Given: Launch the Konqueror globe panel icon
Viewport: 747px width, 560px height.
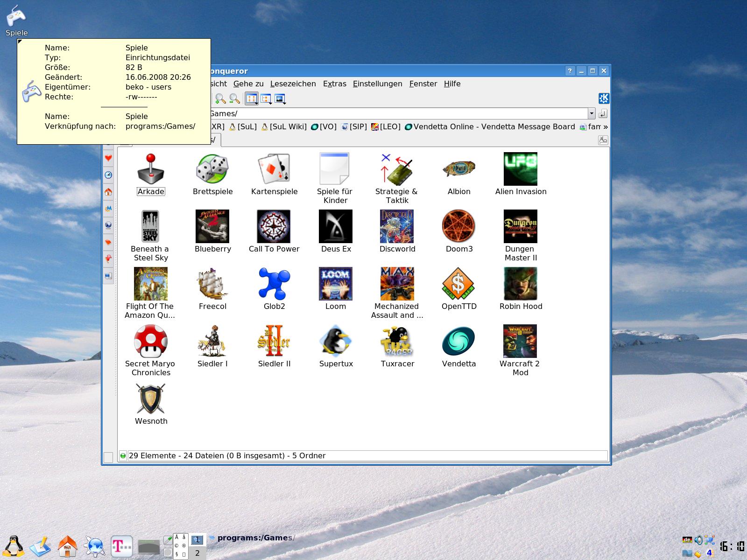Looking at the screenshot, I should click(x=94, y=546).
